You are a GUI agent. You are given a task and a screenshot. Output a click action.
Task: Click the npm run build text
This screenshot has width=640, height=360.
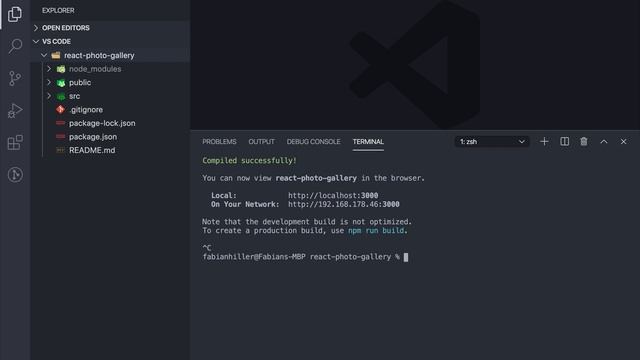click(x=376, y=231)
